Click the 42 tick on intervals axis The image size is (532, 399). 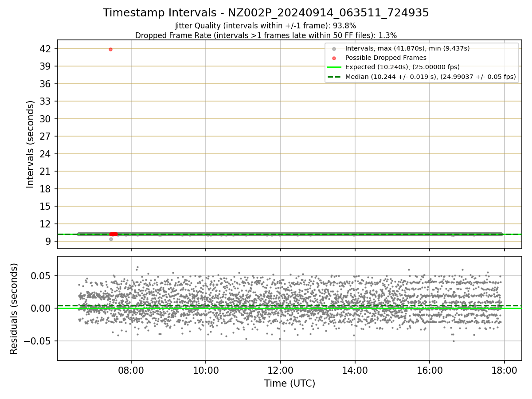46,49
